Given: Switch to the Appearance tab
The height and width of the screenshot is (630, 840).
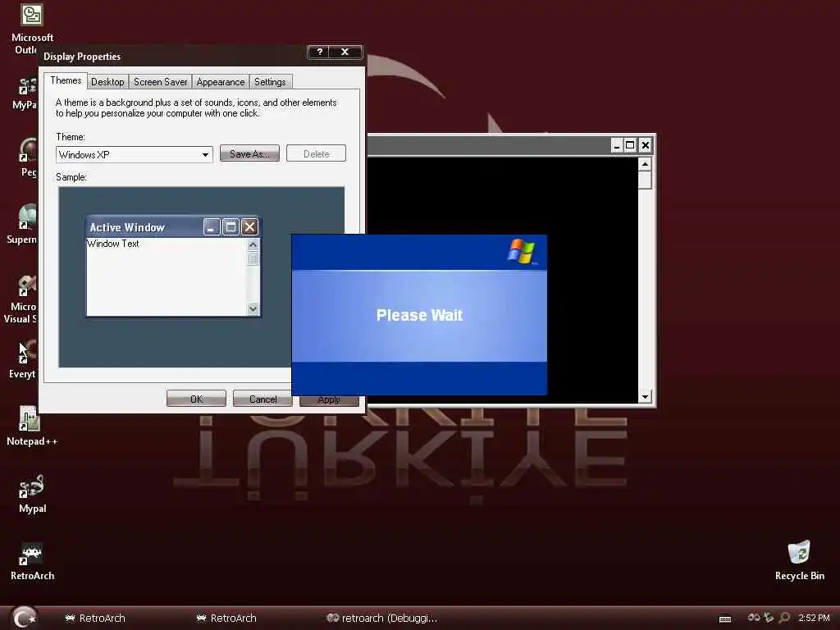Looking at the screenshot, I should tap(220, 82).
